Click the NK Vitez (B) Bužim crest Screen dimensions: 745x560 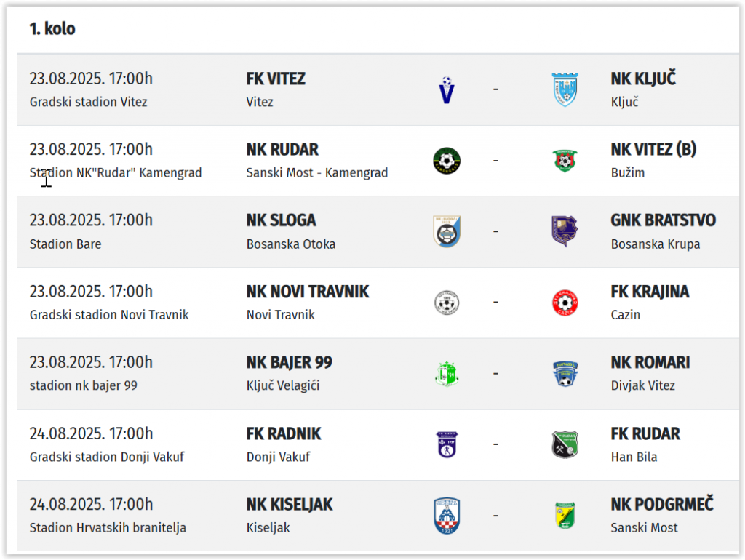point(565,160)
